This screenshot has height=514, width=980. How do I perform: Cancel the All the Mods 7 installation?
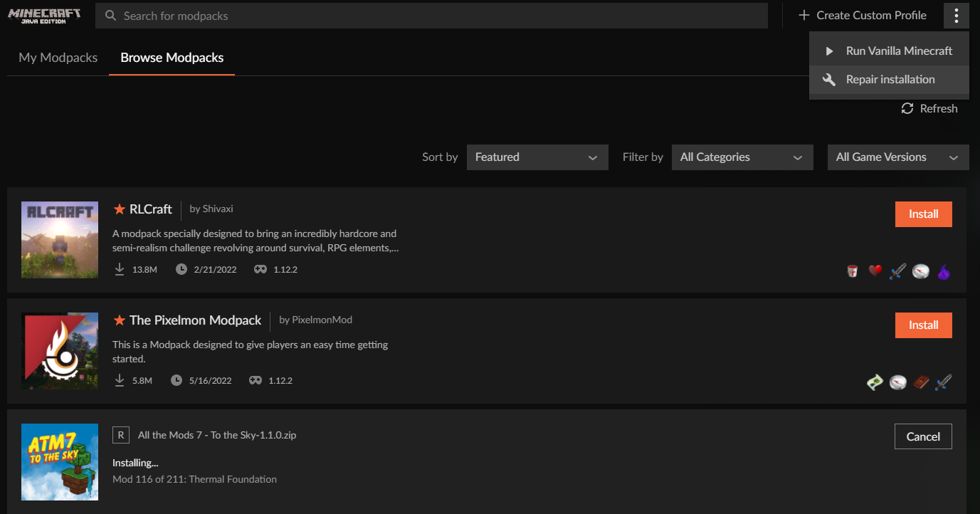point(923,436)
